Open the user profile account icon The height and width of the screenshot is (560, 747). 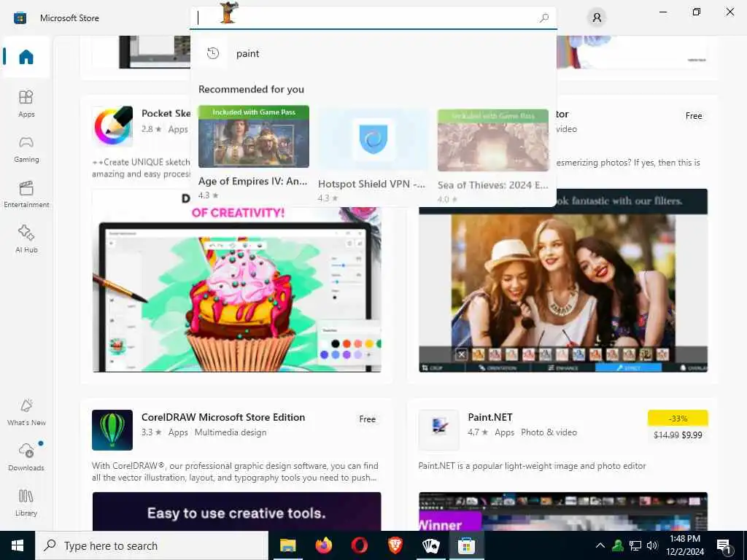pyautogui.click(x=597, y=18)
